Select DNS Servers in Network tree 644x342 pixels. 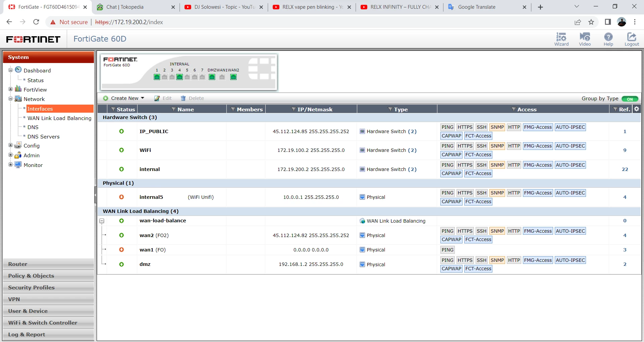[44, 136]
